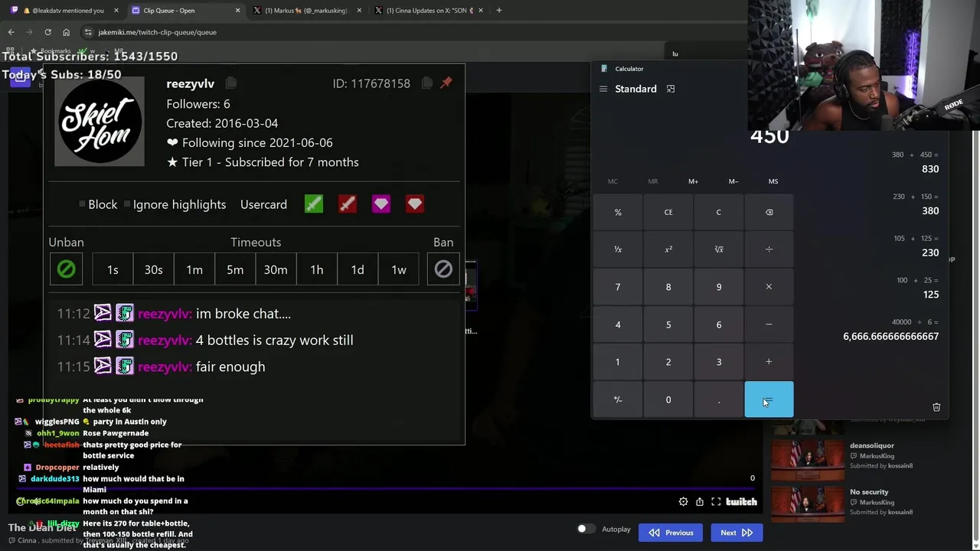Viewport: 980px width, 551px height.
Task: Toggle calculator keep-on-top icon
Action: (671, 89)
